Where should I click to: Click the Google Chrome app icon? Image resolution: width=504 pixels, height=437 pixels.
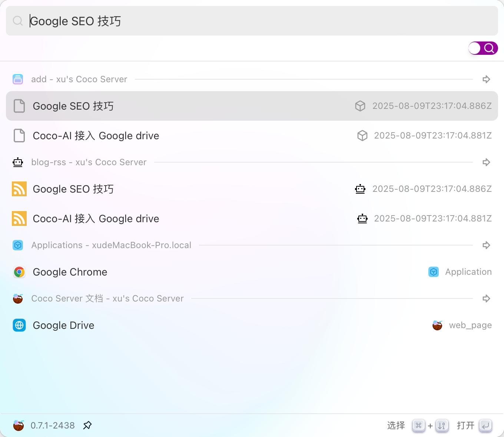click(19, 272)
